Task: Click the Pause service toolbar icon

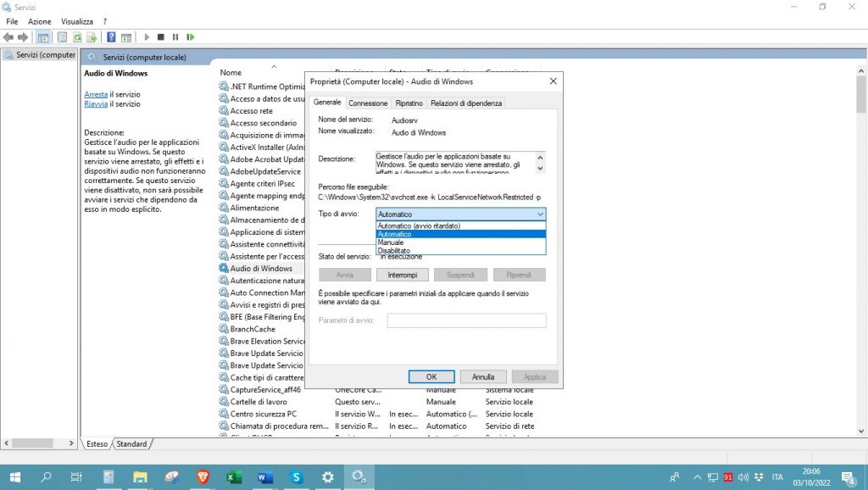Action: pyautogui.click(x=175, y=37)
